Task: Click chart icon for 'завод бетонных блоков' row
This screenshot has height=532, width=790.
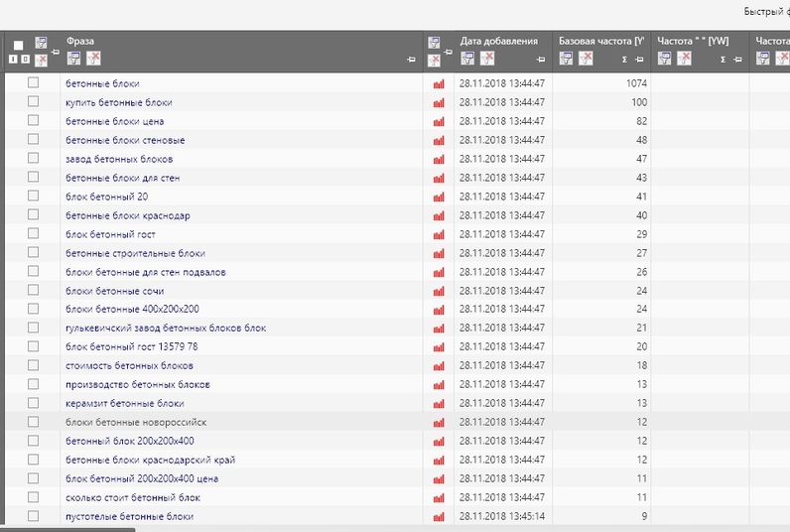Action: (439, 160)
